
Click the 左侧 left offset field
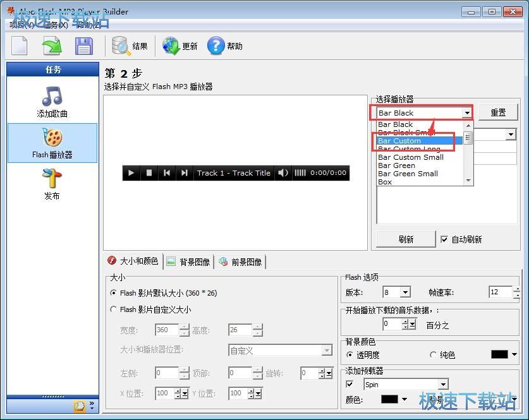click(167, 373)
